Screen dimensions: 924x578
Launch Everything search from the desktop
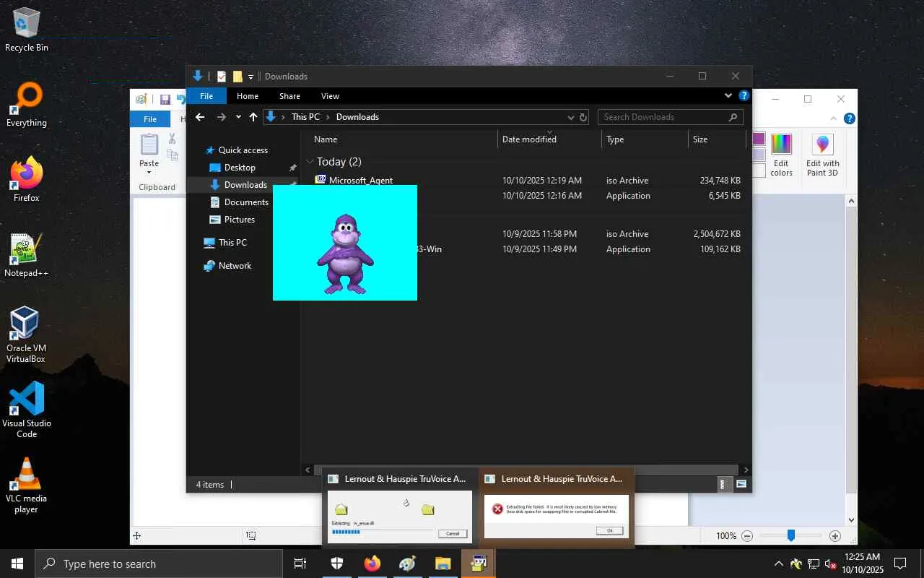tap(27, 105)
